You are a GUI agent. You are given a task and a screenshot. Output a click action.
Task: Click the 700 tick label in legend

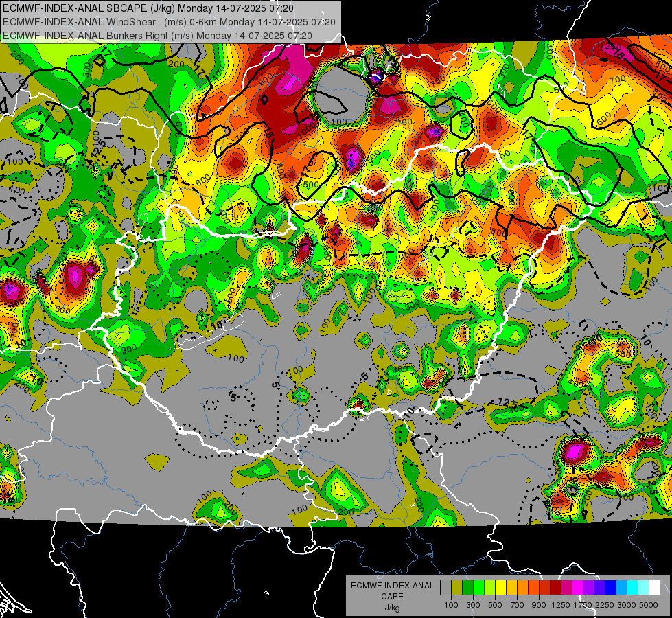518,605
